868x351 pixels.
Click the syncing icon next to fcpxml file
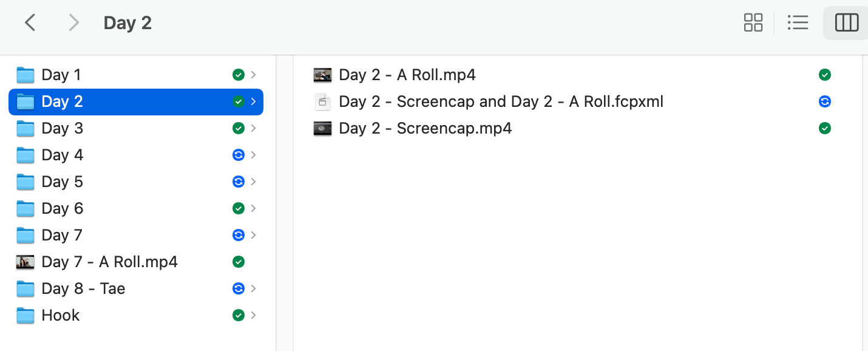click(824, 101)
